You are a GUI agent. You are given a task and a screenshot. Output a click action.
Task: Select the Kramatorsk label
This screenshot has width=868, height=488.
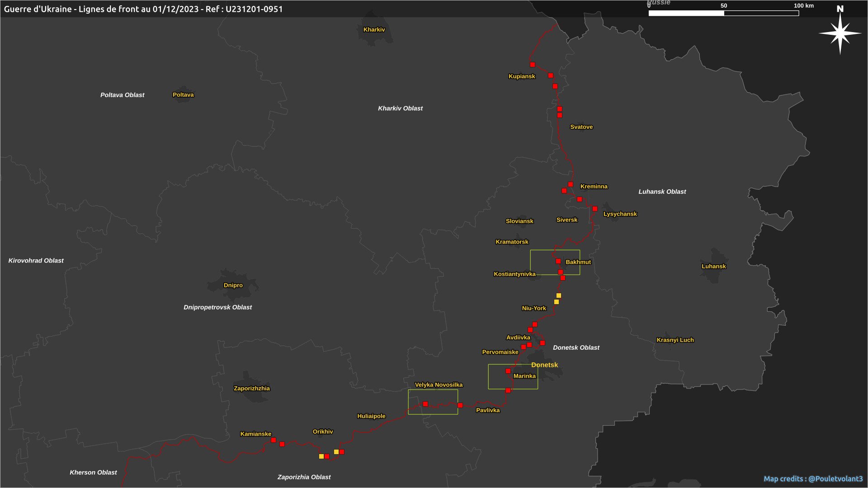512,242
